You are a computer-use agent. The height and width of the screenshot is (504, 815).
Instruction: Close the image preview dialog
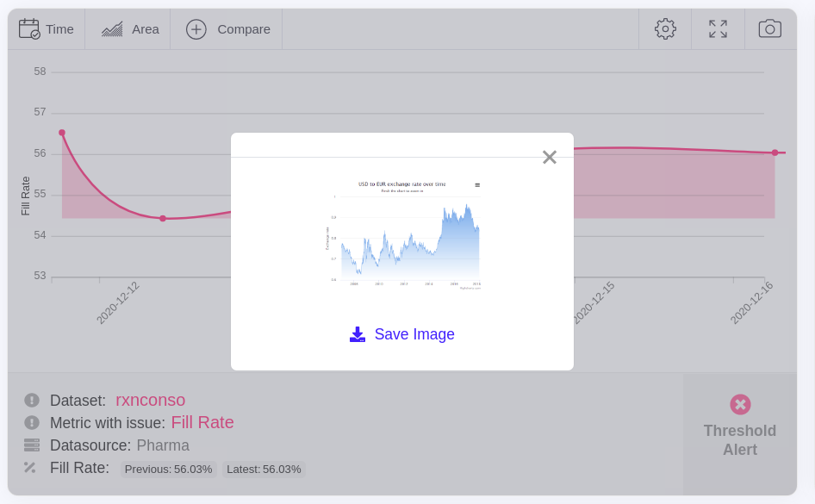550,158
